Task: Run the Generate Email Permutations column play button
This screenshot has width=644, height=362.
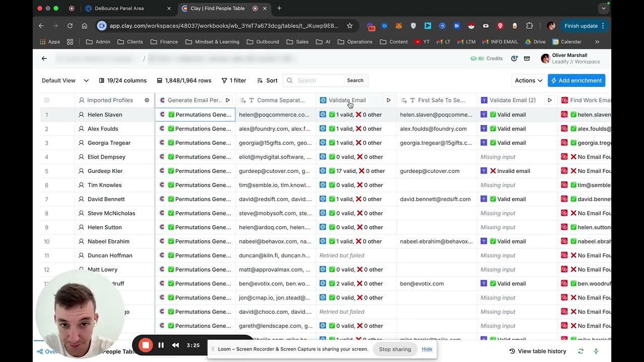Action: point(227,101)
